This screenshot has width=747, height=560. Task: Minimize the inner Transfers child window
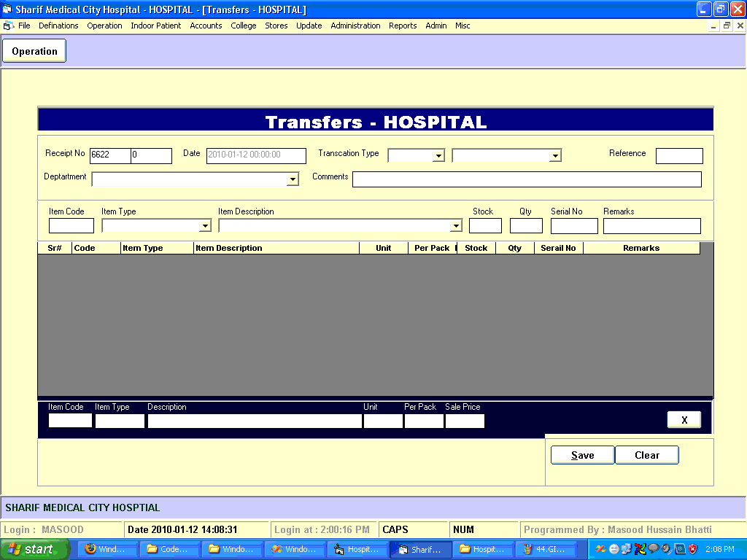pos(713,26)
